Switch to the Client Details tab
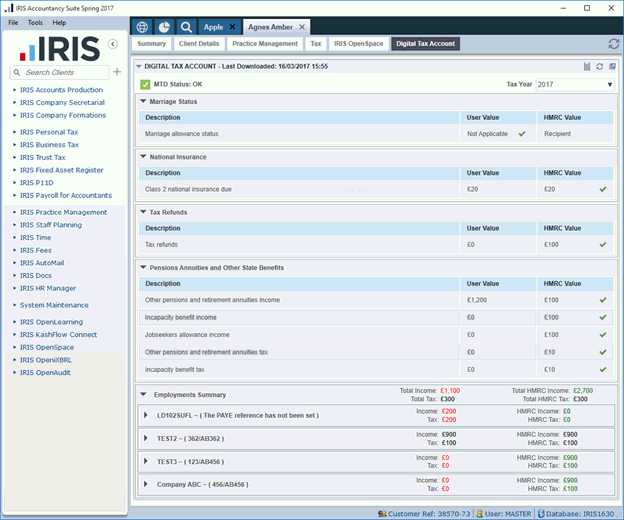Screen dimensions: 624x520 pos(198,44)
